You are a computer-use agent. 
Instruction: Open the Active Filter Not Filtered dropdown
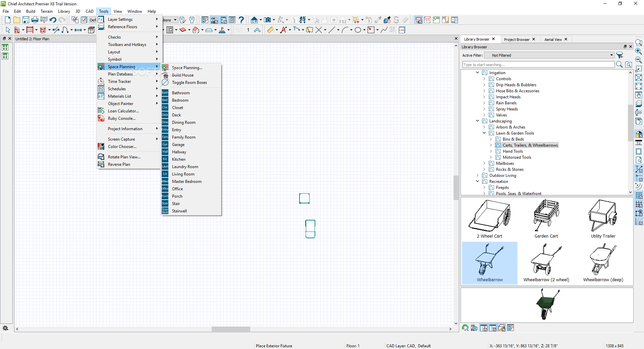(x=549, y=55)
